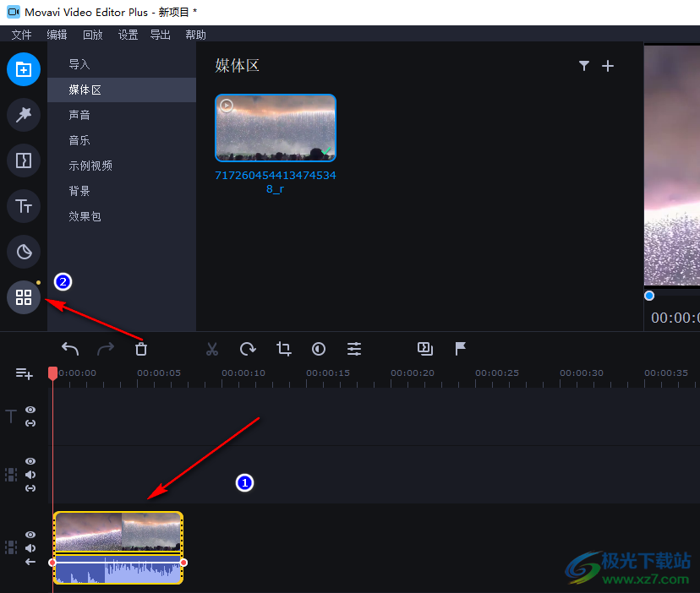This screenshot has width=700, height=593.
Task: Open the 帮助 menu
Action: click(x=195, y=35)
